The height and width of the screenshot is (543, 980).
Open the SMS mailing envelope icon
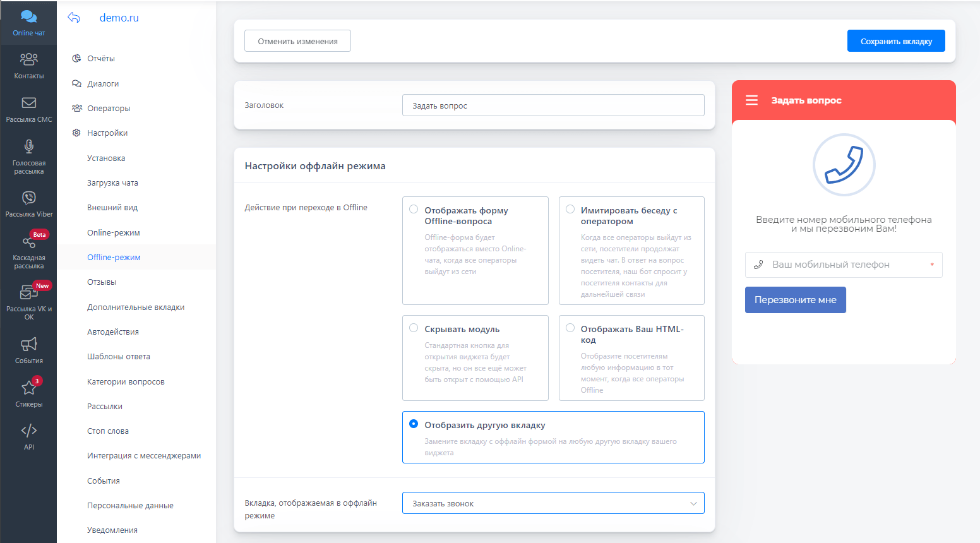click(28, 103)
